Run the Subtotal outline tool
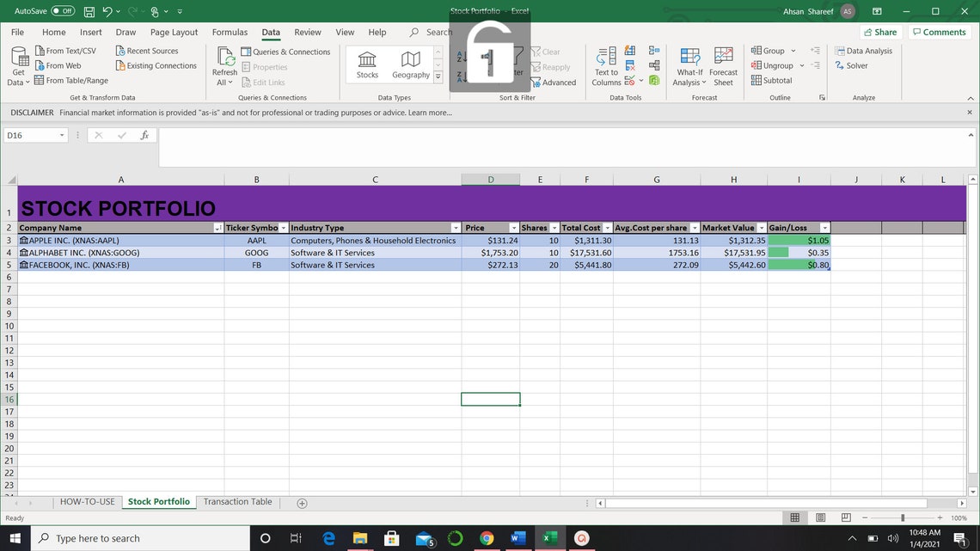The height and width of the screenshot is (551, 980). pyautogui.click(x=773, y=80)
